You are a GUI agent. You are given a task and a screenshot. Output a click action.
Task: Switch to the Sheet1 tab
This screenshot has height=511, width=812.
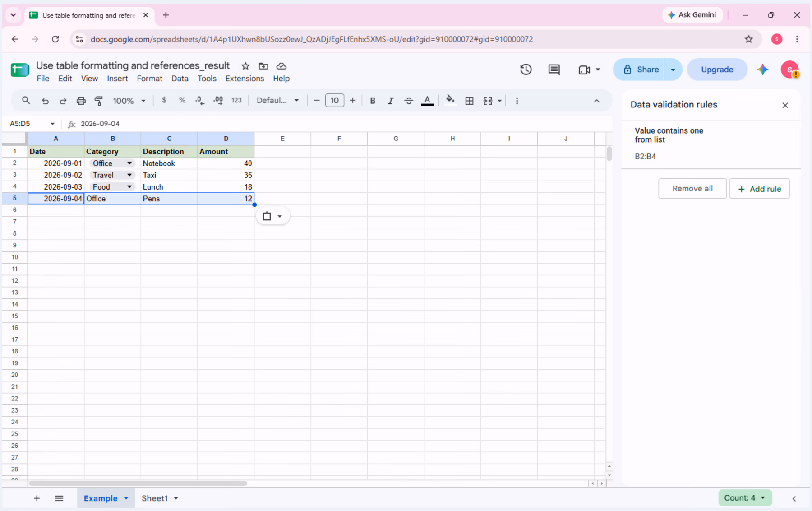[154, 498]
